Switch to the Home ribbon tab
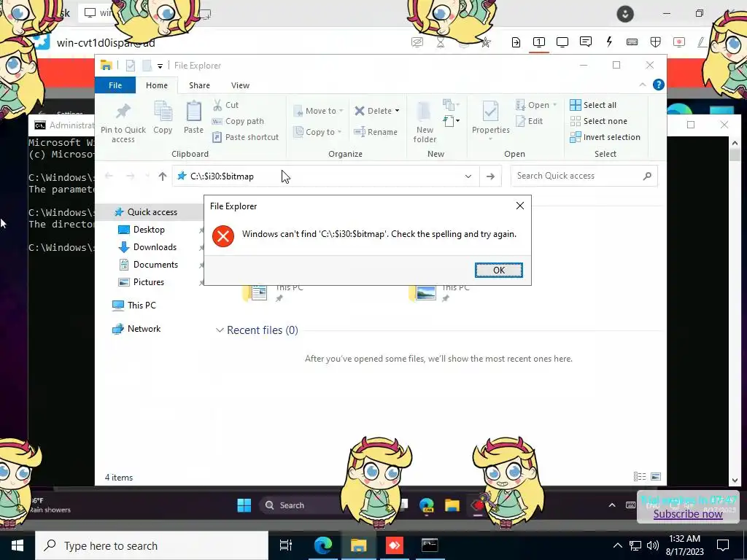Viewport: 747px width, 560px height. pos(157,85)
